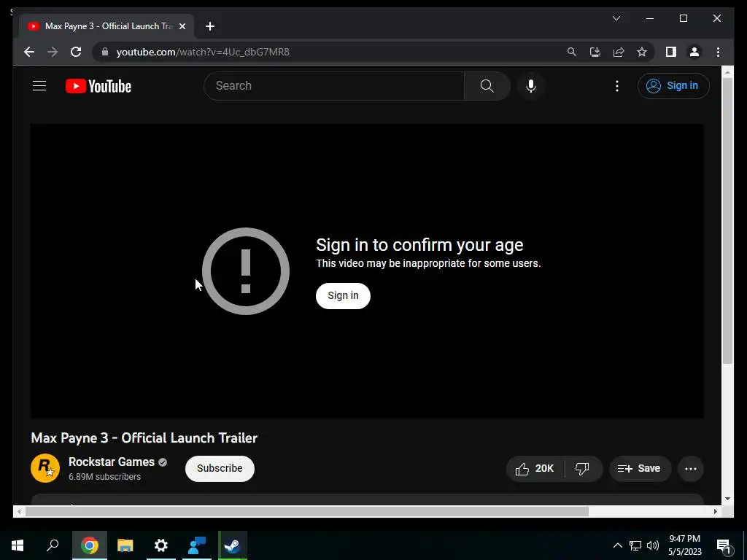Click Chrome icon on taskbar
Viewport: 747px width, 560px height.
(x=90, y=545)
